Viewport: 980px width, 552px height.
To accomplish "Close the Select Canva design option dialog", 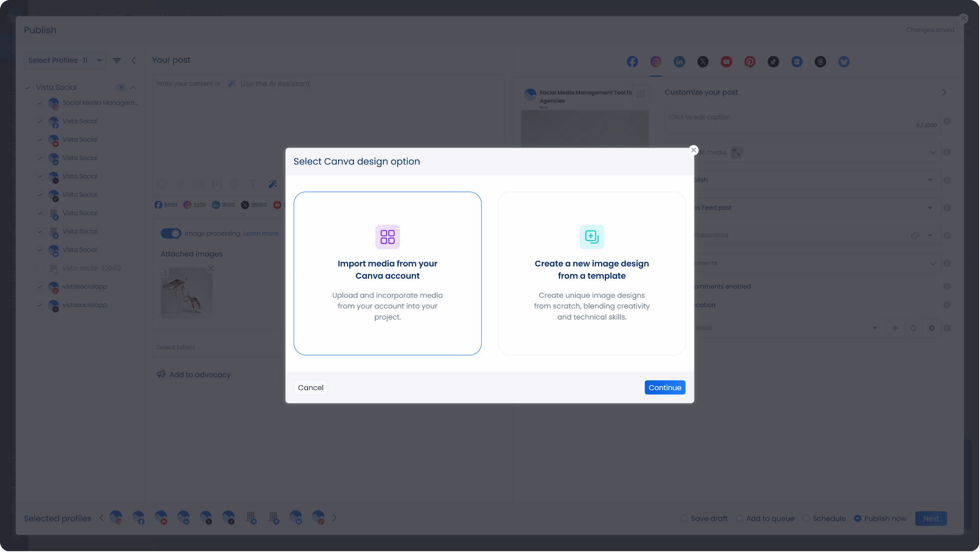I will coord(693,150).
